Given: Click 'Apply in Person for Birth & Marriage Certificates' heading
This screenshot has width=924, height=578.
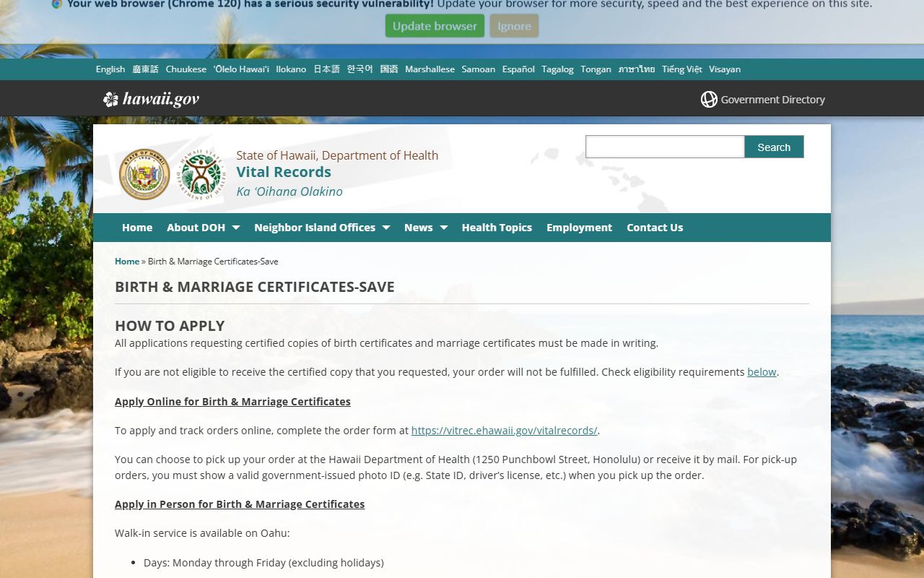Looking at the screenshot, I should 240,504.
